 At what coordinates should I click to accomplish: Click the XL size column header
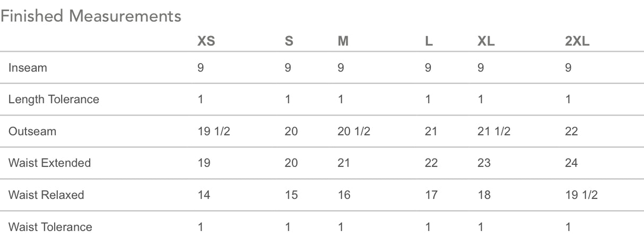coord(486,41)
